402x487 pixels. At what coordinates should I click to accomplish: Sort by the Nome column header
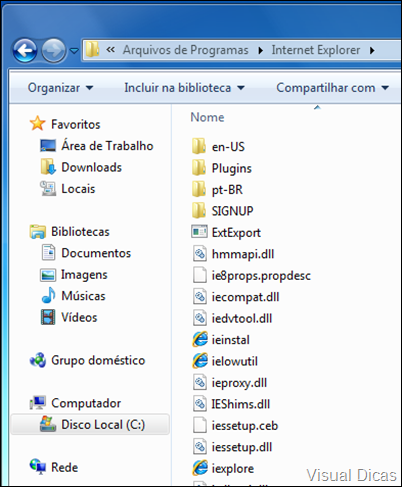207,117
